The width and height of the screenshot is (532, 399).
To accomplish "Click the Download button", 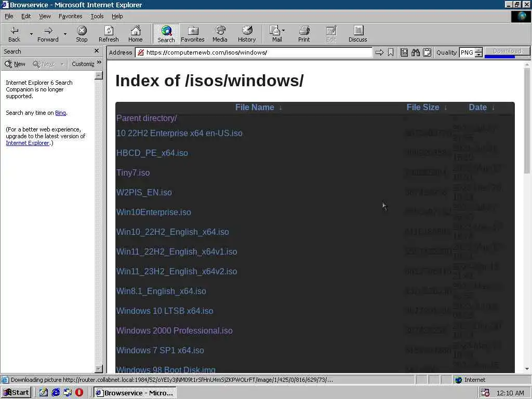I will pyautogui.click(x=507, y=51).
